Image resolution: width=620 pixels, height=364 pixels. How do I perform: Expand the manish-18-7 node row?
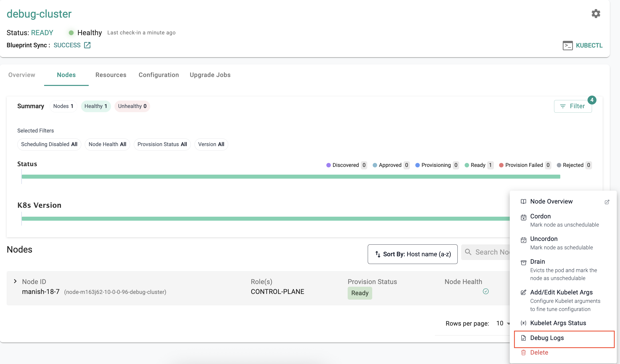tap(15, 281)
